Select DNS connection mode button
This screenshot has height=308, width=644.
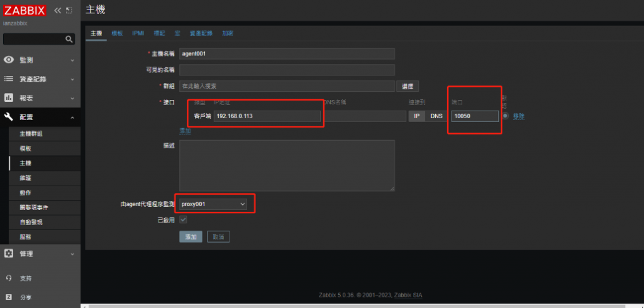click(436, 116)
